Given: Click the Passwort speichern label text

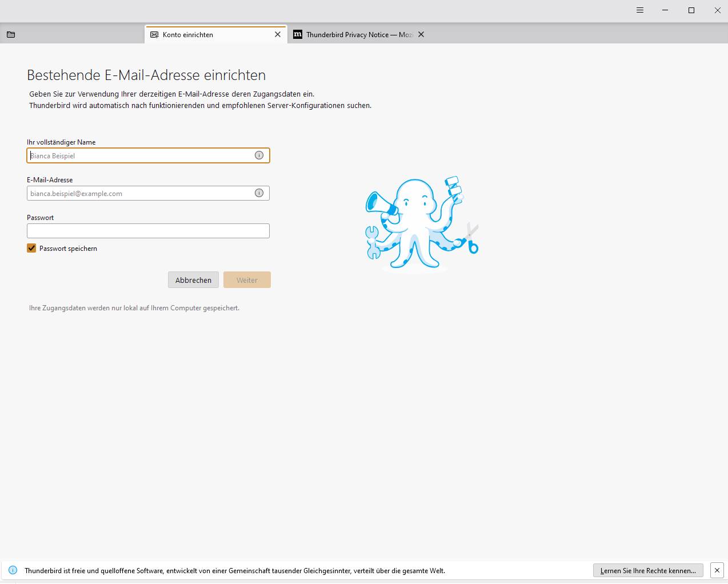Looking at the screenshot, I should pos(68,249).
